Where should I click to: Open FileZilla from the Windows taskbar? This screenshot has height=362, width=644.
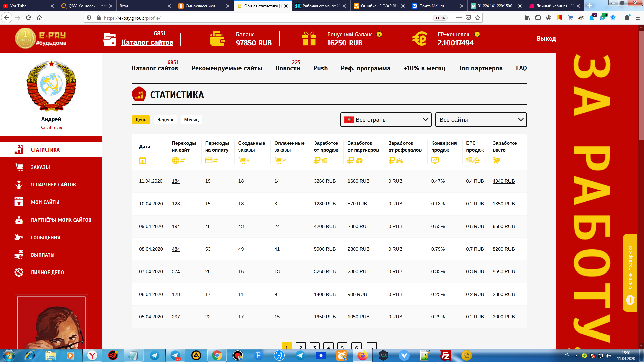pyautogui.click(x=446, y=355)
